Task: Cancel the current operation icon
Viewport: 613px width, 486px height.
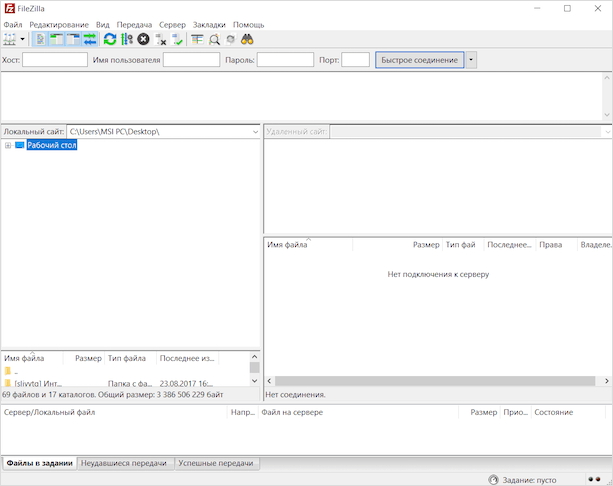Action: (x=143, y=39)
